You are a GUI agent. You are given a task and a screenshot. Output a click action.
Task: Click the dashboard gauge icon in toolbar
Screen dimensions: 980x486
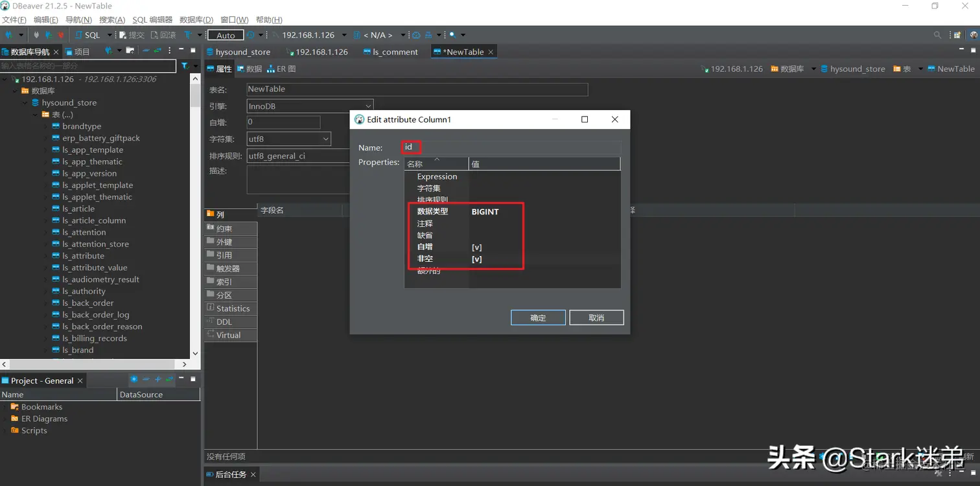[417, 35]
